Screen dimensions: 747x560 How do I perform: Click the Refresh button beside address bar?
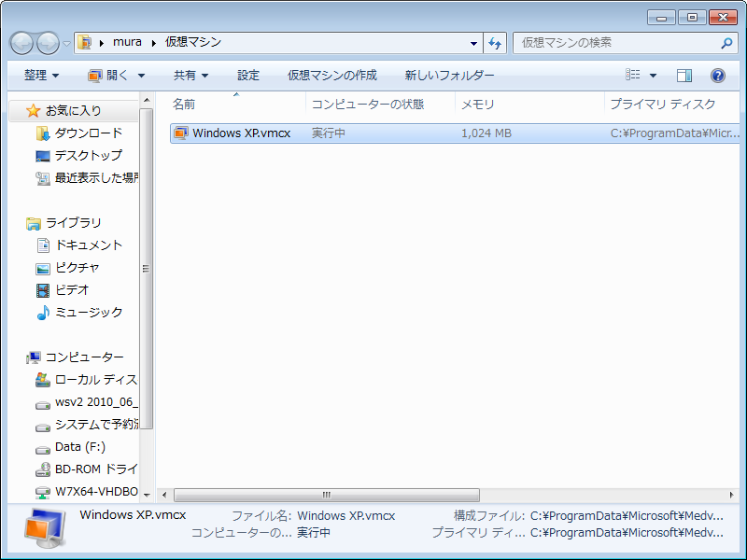(x=495, y=43)
